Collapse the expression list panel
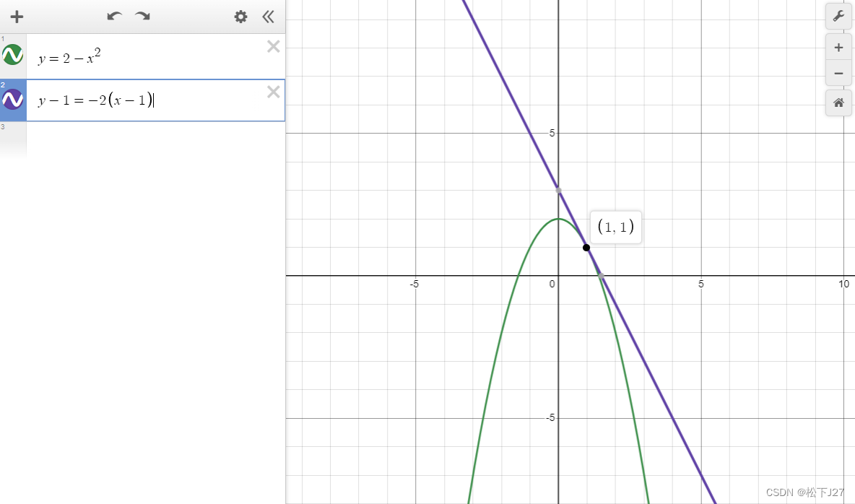The height and width of the screenshot is (504, 855). (268, 17)
